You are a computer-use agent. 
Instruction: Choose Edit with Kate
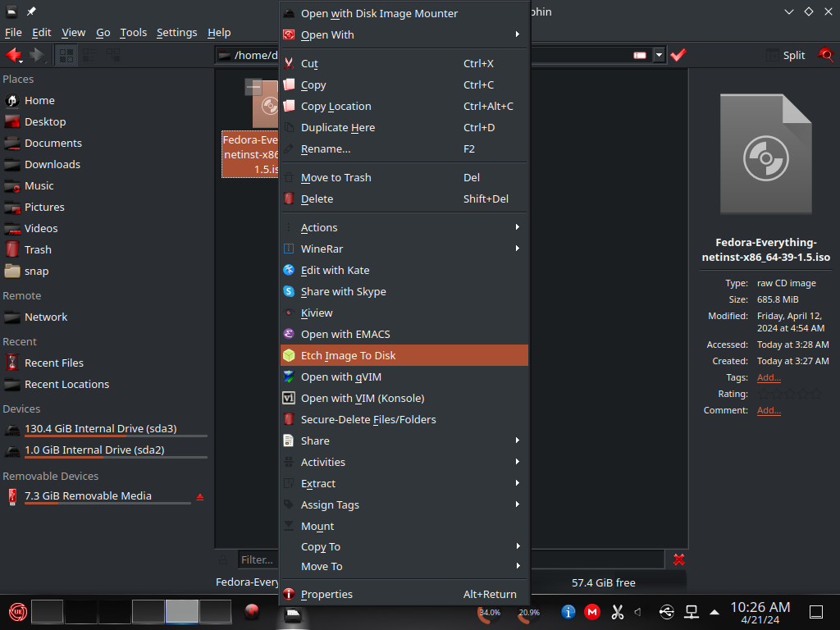404,271
